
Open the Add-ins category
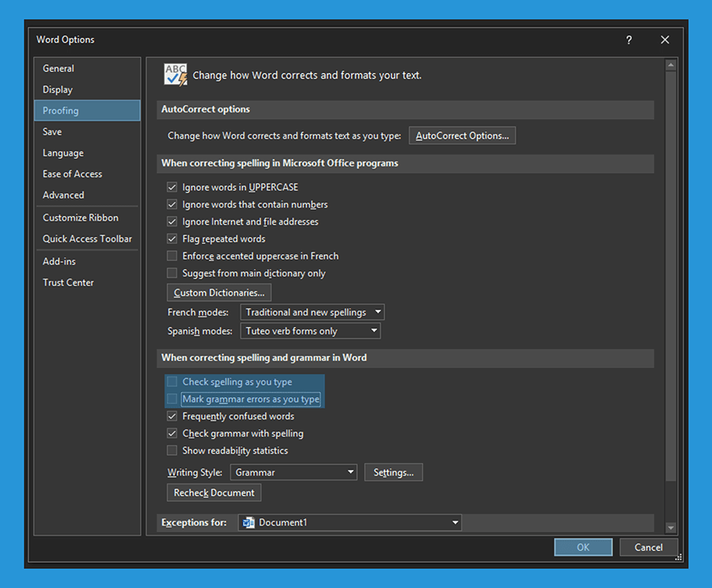87,261
